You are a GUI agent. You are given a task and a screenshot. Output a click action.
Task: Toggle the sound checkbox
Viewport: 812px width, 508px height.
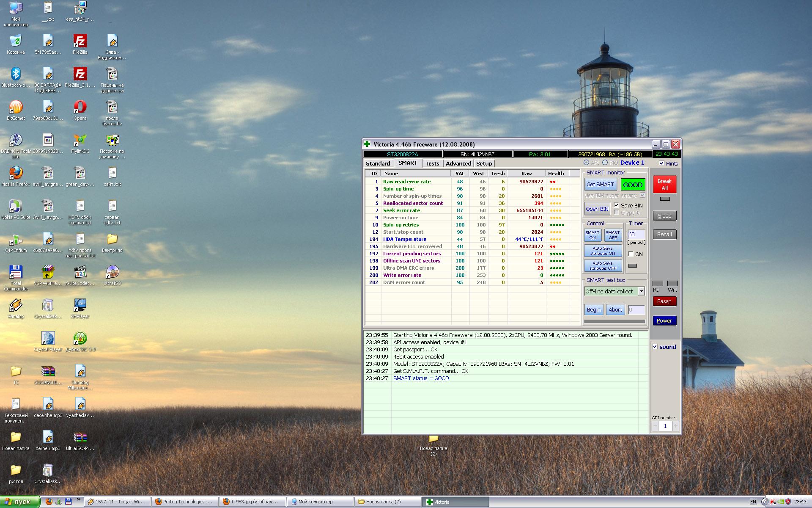click(655, 347)
